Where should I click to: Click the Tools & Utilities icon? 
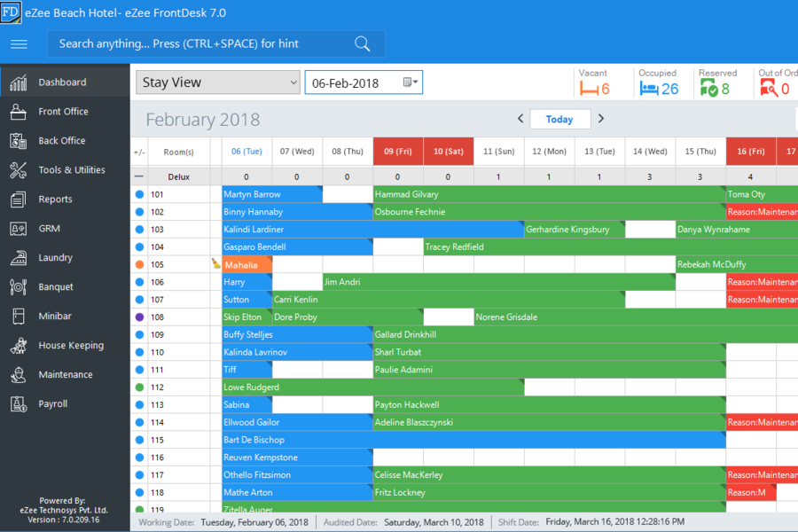tap(18, 170)
